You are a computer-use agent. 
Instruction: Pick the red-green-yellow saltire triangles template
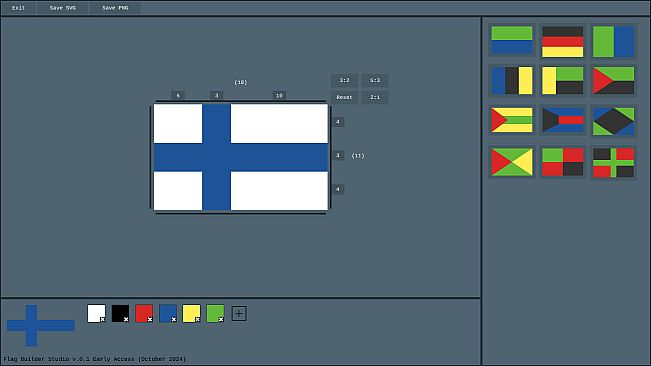pos(512,162)
